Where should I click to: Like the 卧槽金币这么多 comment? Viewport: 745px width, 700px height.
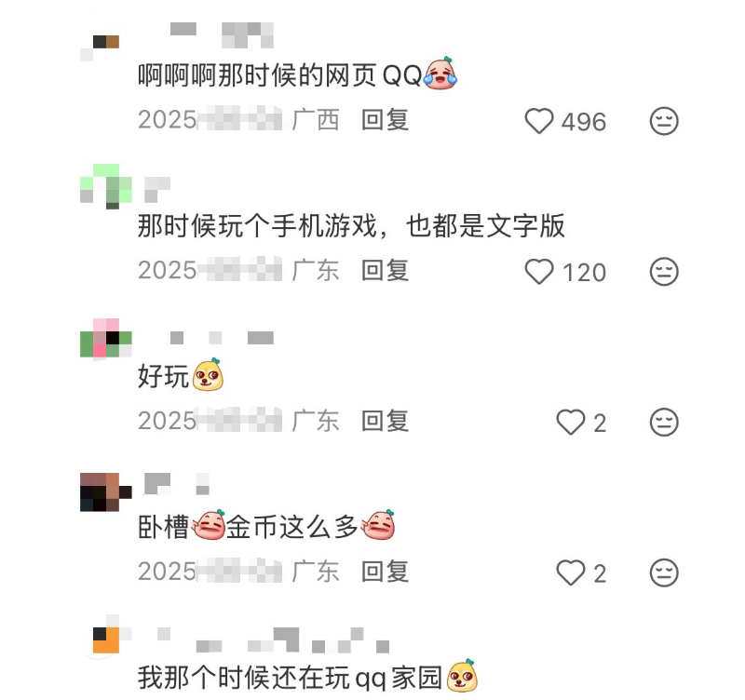[x=571, y=572]
